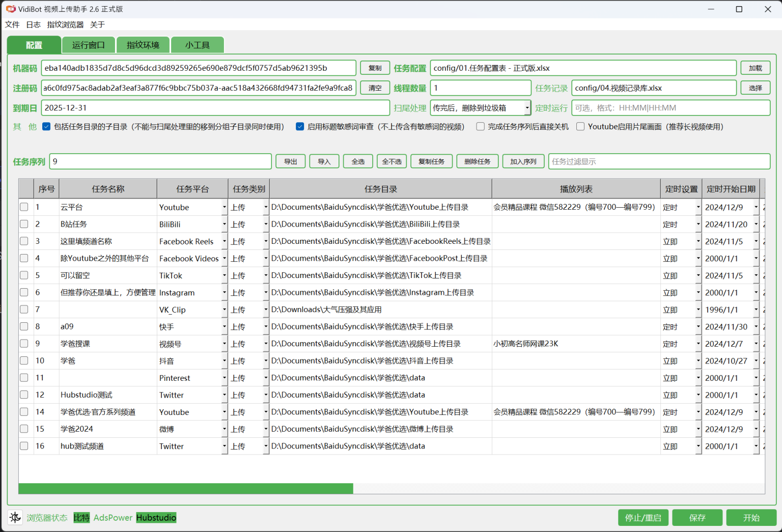This screenshot has height=532, width=782.
Task: Open the 指纹浏览器 menu
Action: pyautogui.click(x=65, y=24)
